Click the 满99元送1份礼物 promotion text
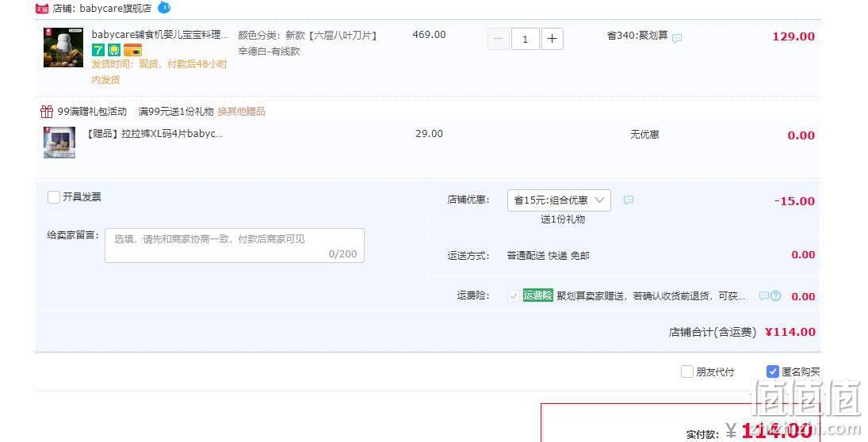Screen dimensions: 868x442 [x=175, y=111]
